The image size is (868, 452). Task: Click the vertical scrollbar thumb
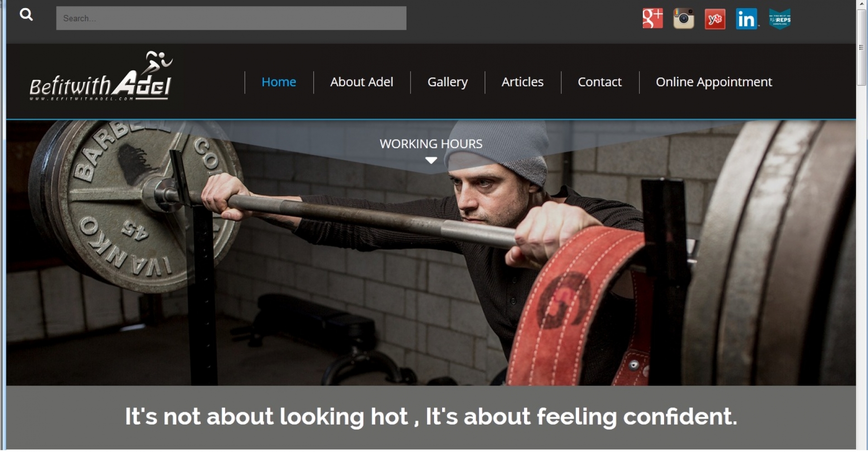[862, 47]
